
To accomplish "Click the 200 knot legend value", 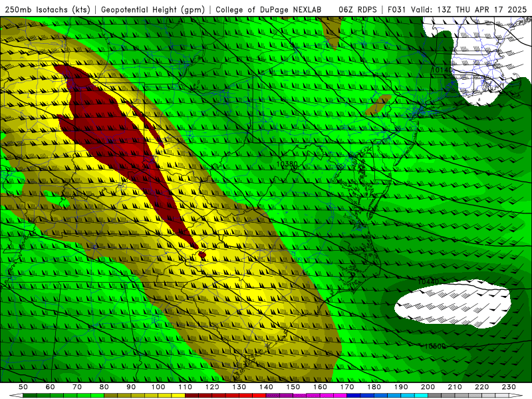I will pos(428,387).
